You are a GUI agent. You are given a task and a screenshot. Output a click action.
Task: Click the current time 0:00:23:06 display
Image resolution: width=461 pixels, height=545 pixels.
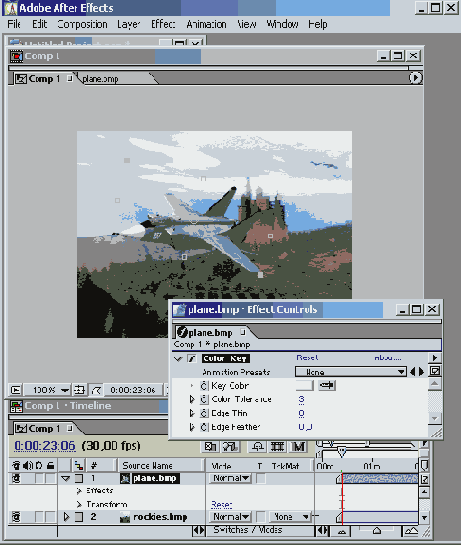pyautogui.click(x=45, y=446)
